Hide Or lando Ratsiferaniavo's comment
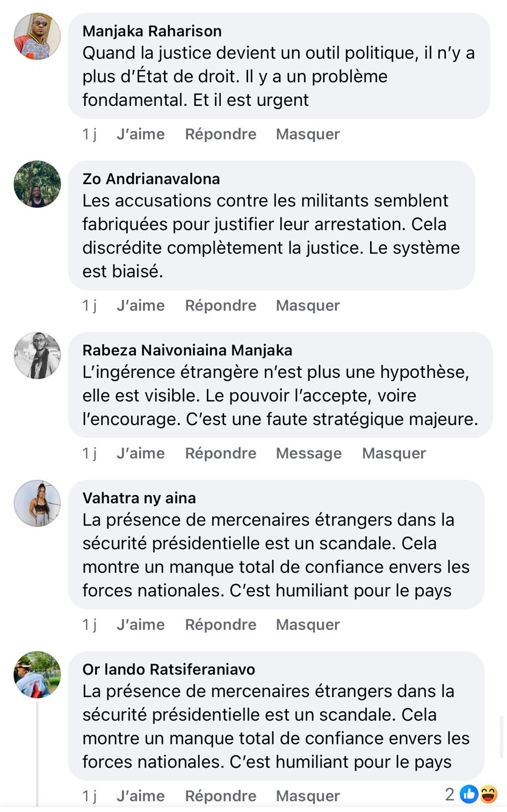The height and width of the screenshot is (812, 507). click(308, 796)
